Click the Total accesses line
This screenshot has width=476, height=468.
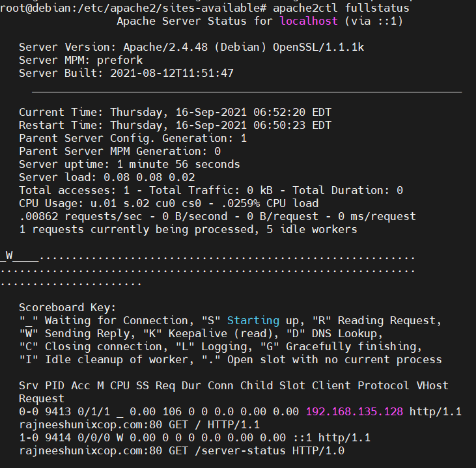tap(211, 191)
